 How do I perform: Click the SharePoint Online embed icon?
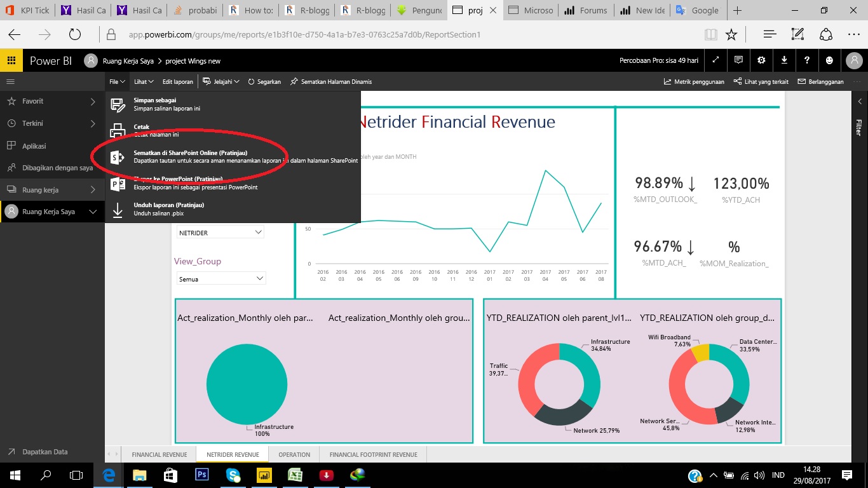click(x=118, y=157)
